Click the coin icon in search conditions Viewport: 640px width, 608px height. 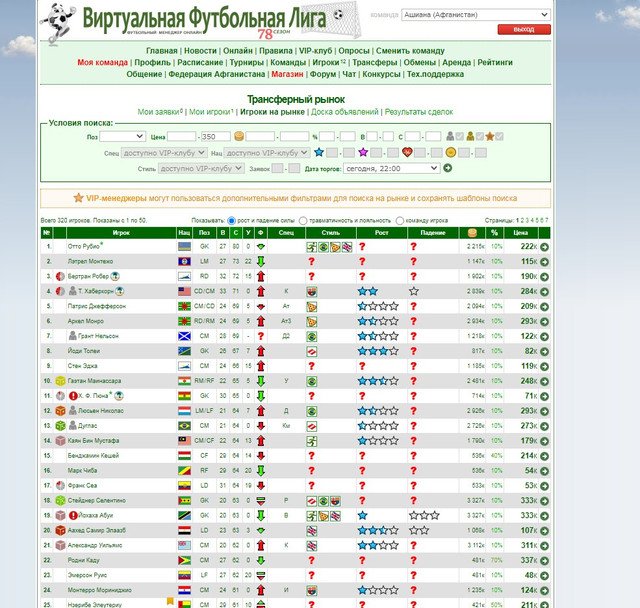(239, 136)
